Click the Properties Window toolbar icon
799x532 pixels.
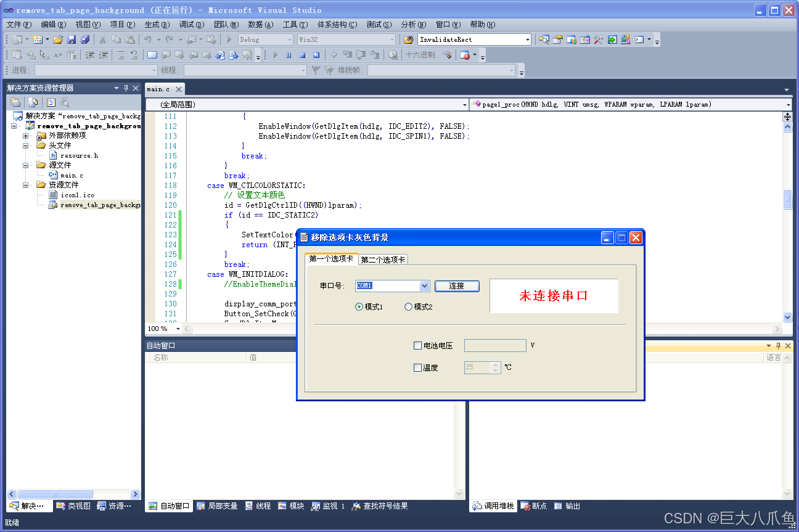[557, 39]
